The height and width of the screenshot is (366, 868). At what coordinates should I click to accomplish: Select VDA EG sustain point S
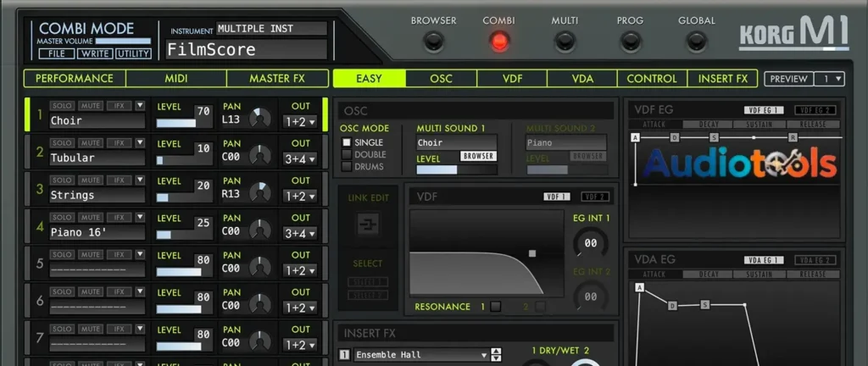click(704, 305)
